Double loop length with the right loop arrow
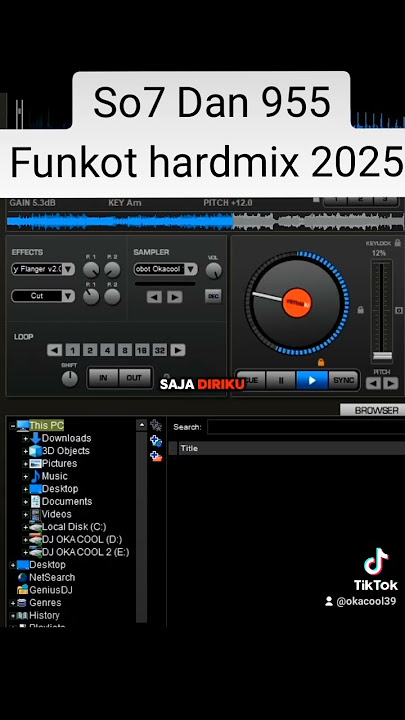The width and height of the screenshot is (405, 720). tap(178, 350)
